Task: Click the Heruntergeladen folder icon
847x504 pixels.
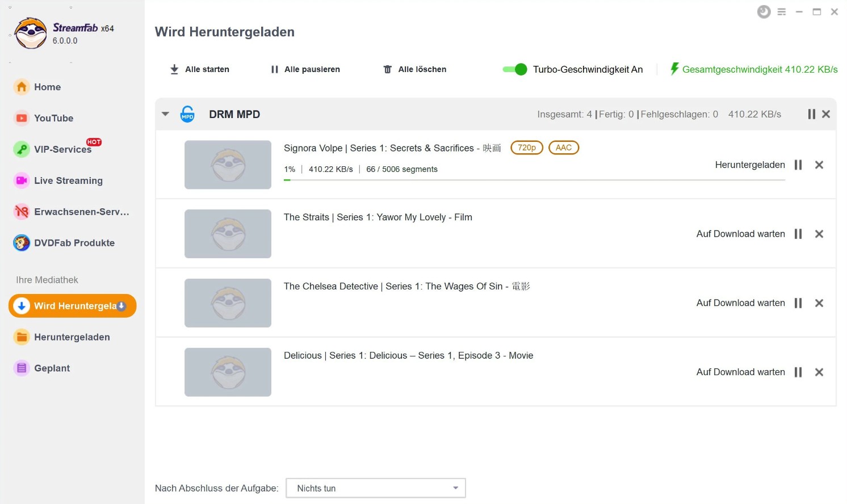Action: click(x=22, y=337)
